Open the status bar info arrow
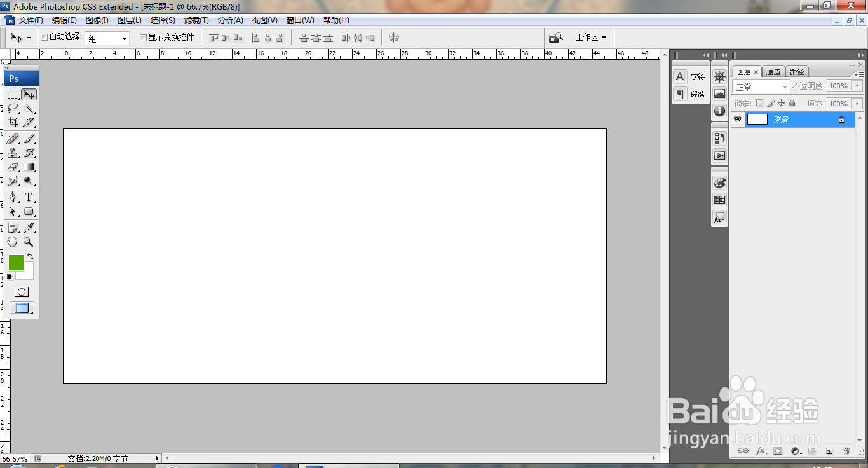868x468 pixels. [158, 458]
